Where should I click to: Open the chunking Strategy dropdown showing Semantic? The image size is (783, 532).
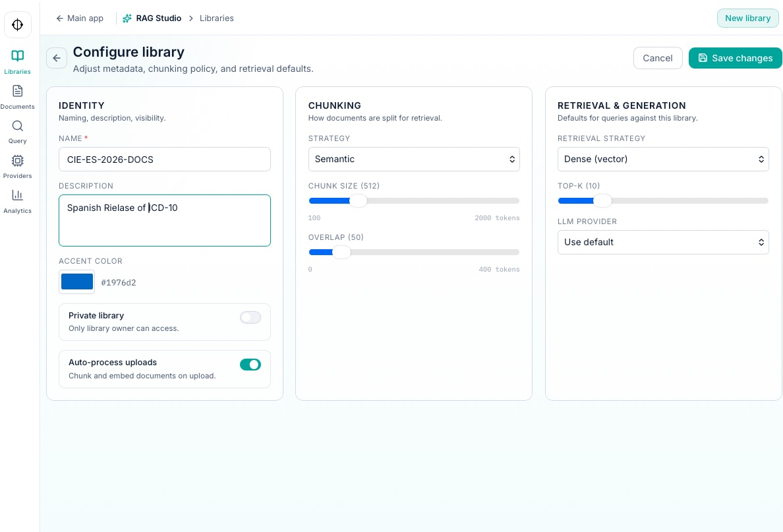[414, 159]
